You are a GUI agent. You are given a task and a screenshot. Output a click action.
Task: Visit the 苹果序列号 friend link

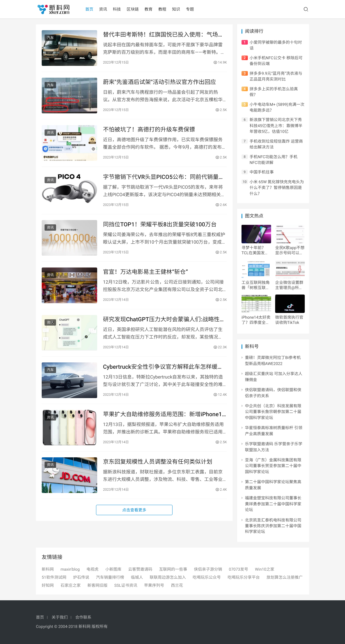click(x=154, y=585)
